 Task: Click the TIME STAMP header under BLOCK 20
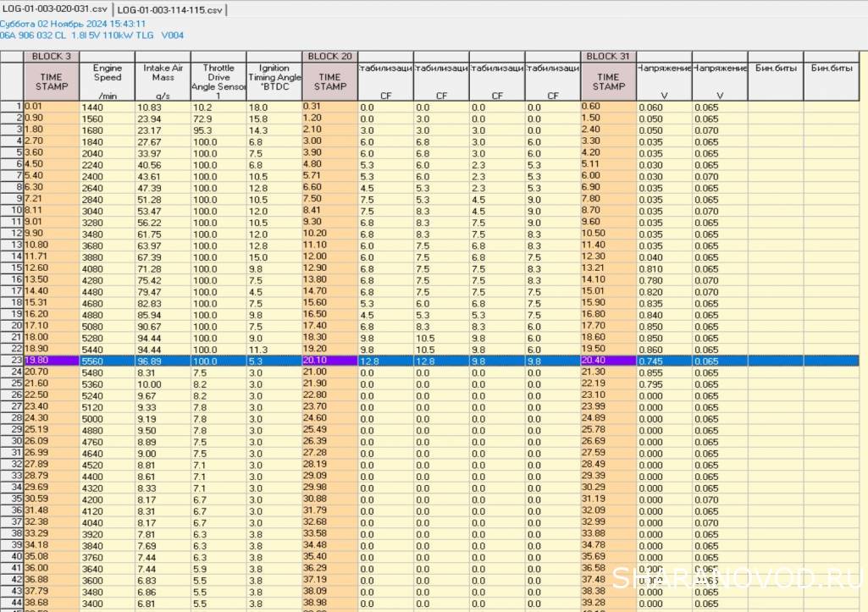329,80
